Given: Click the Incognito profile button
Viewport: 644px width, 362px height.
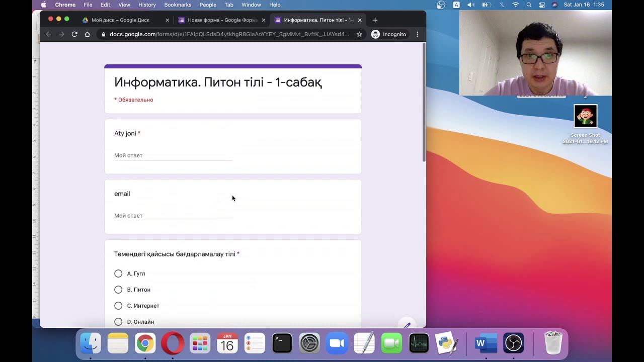Looking at the screenshot, I should click(389, 34).
